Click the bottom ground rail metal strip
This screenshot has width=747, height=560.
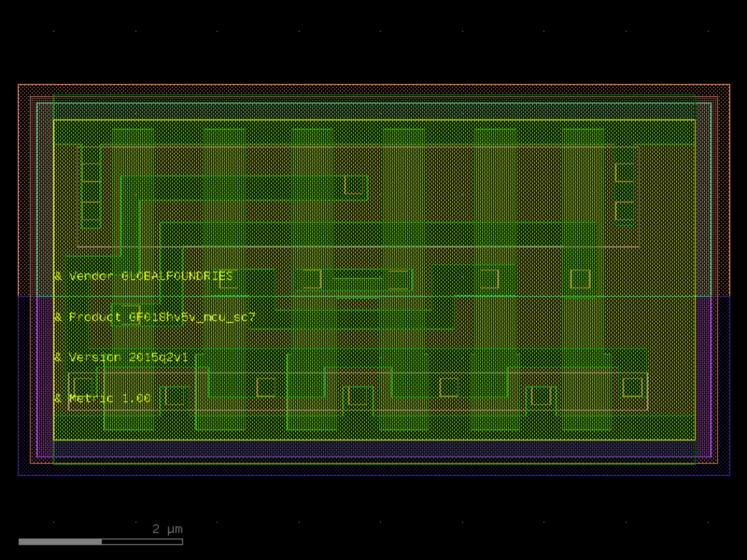click(374, 428)
